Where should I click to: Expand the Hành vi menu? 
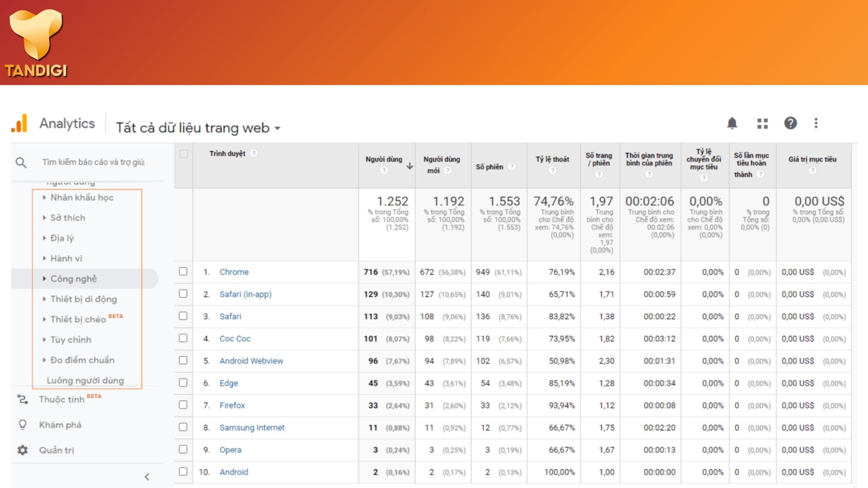tap(63, 258)
